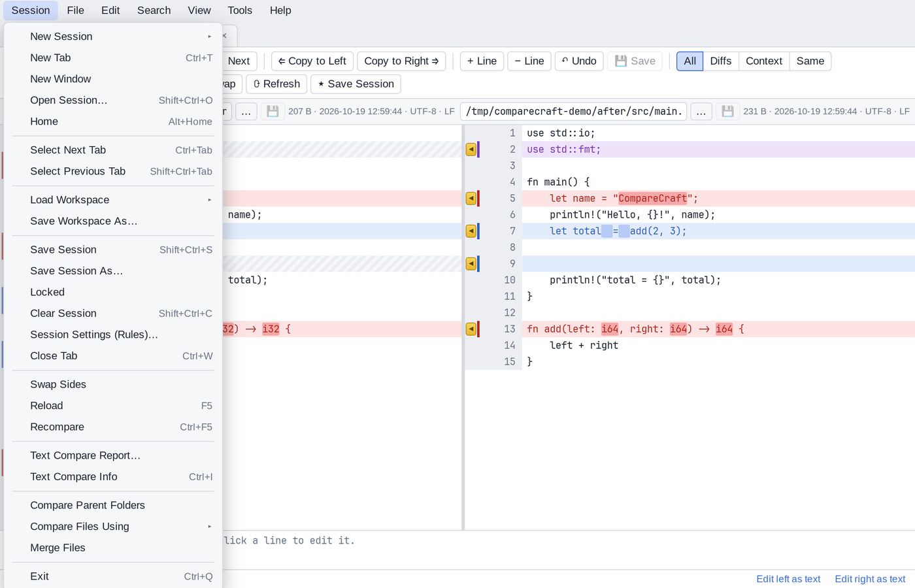
Task: Click the yellow copy arrow on line 5
Action: coord(471,199)
